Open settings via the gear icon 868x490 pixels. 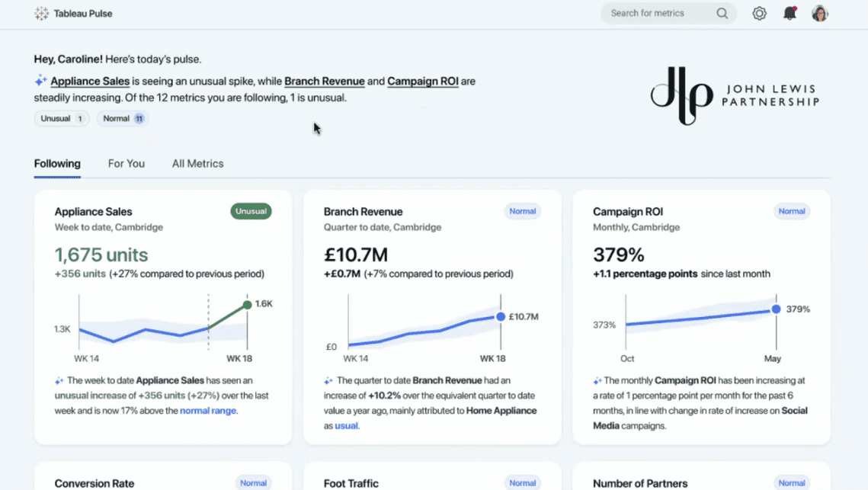tap(759, 14)
